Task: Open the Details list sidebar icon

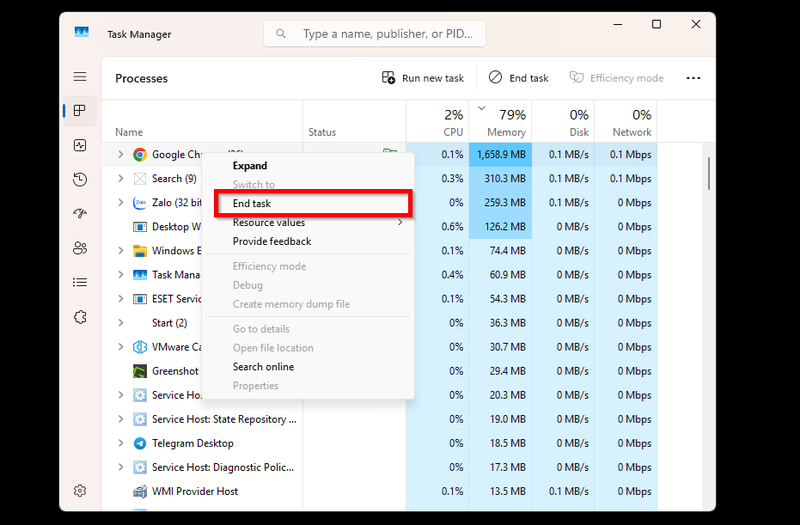Action: click(x=80, y=282)
